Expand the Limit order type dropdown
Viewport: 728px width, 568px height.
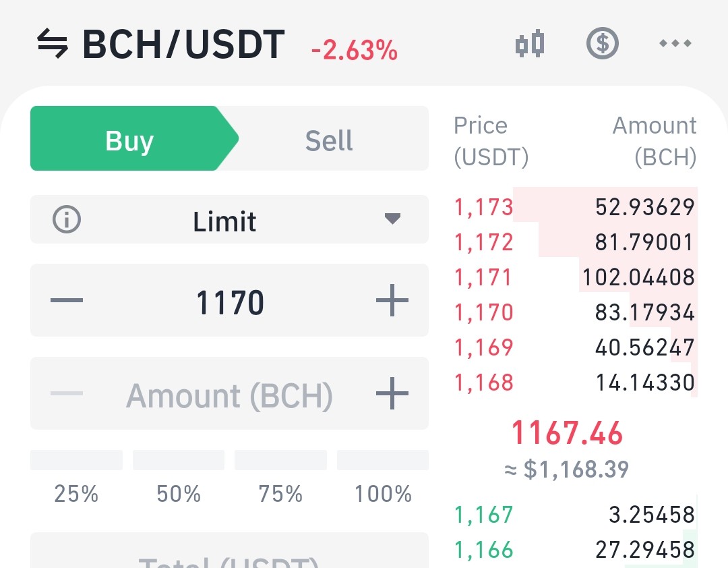point(229,219)
